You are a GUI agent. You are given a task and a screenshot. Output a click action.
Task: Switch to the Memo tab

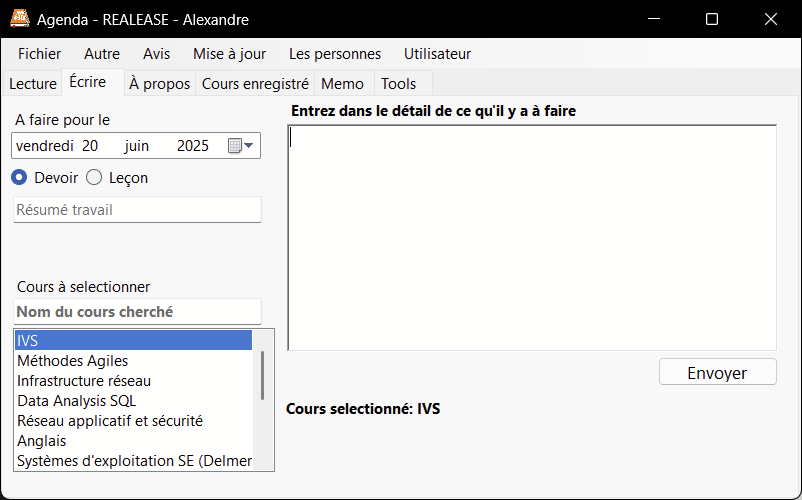tap(342, 84)
